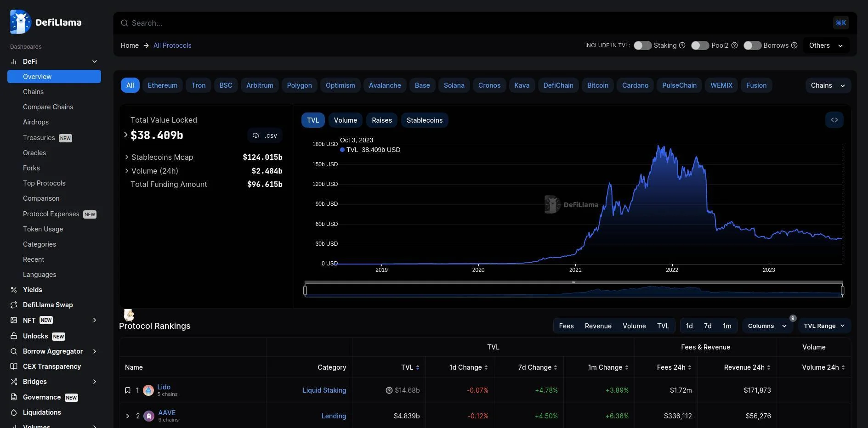Bookmark the Lido protocol row

pyautogui.click(x=128, y=390)
